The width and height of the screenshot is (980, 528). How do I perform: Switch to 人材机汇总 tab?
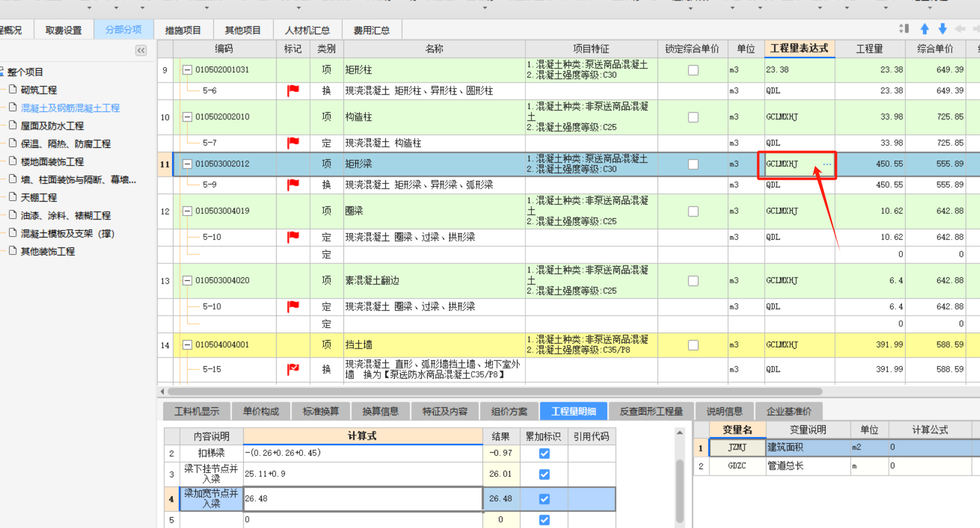(308, 30)
